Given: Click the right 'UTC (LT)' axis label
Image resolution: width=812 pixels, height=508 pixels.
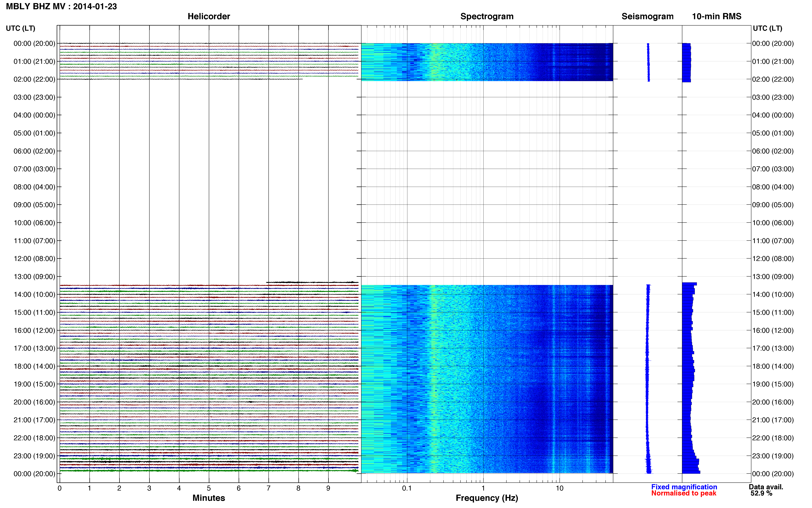Looking at the screenshot, I should pos(767,28).
